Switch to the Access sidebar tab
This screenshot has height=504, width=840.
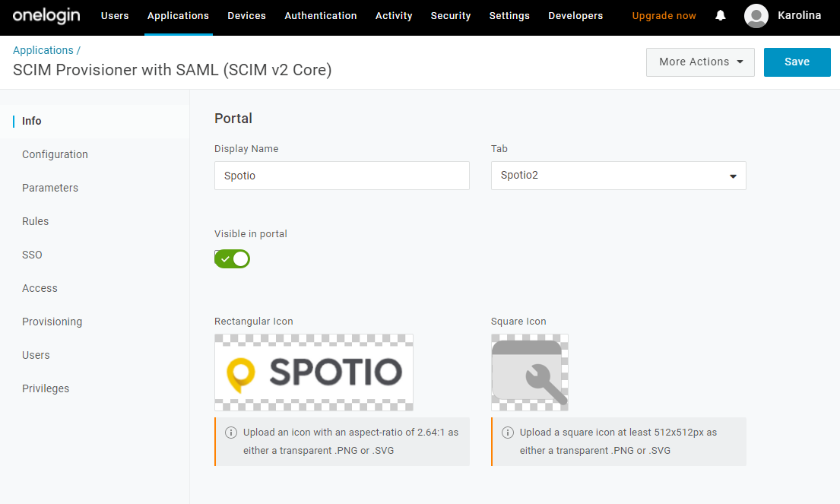pyautogui.click(x=40, y=288)
